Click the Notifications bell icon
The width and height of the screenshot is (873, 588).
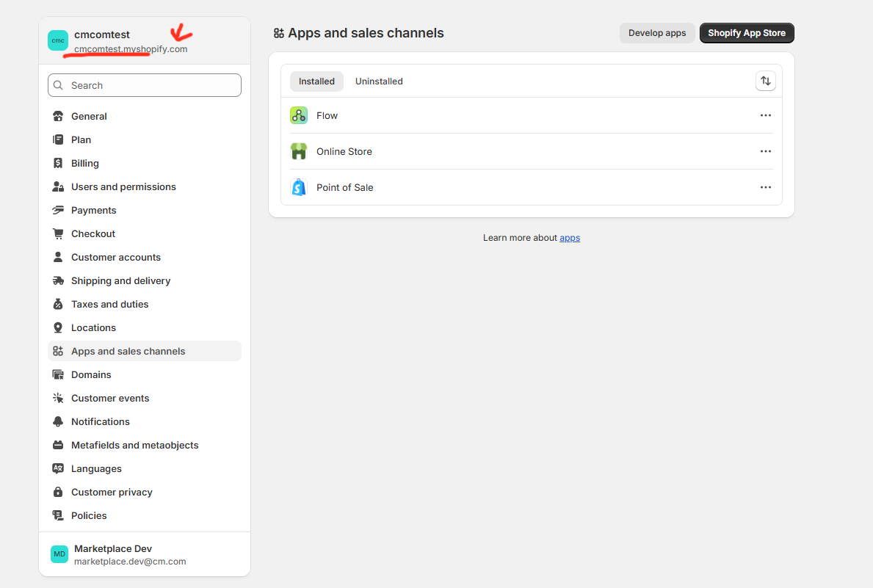(x=58, y=421)
